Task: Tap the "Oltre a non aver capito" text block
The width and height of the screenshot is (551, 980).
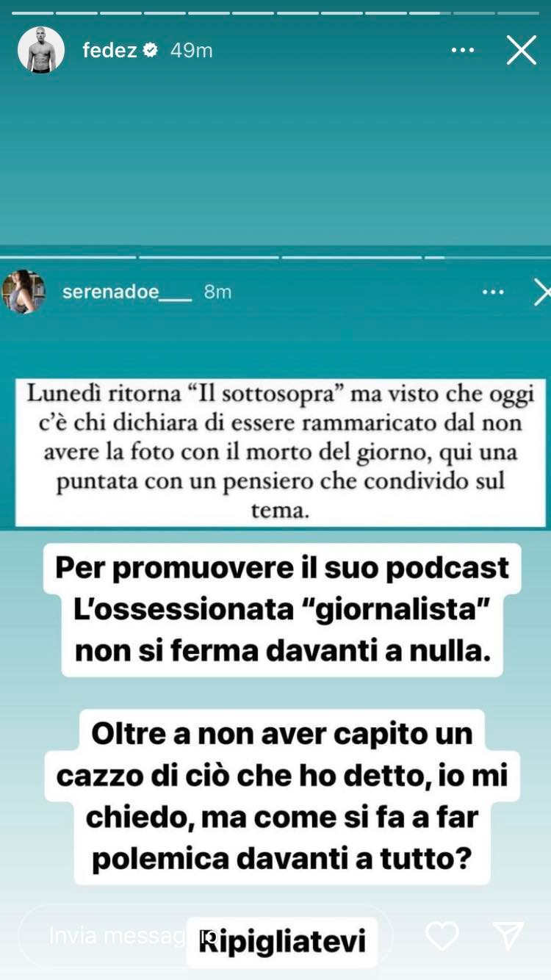Action: 282,796
